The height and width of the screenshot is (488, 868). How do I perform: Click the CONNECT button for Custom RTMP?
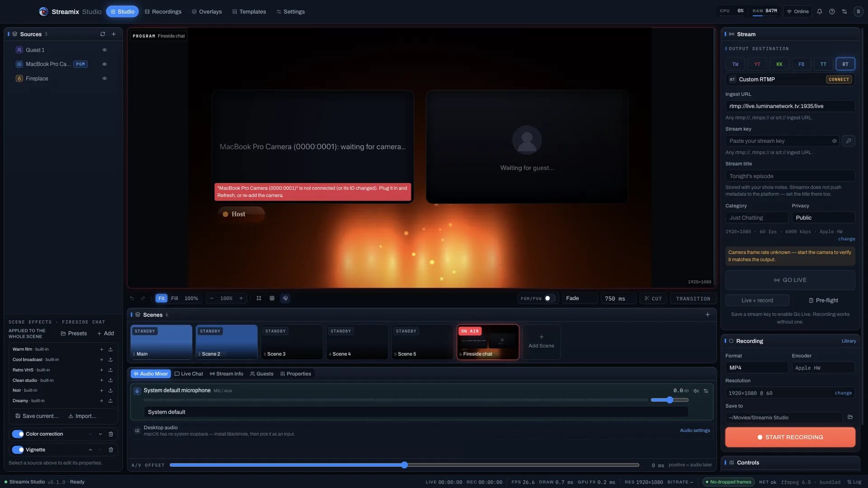839,80
